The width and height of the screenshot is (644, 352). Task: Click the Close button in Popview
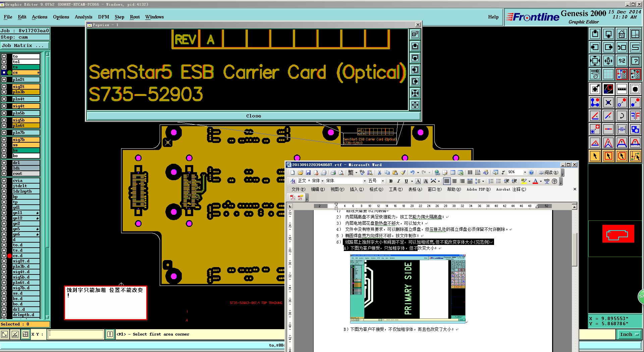point(254,116)
